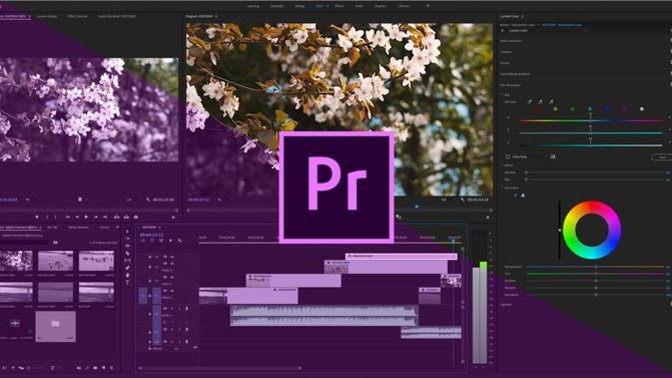Screen dimensions: 672x378
Task: Click the Luminance range slider handle
Action: point(590,141)
